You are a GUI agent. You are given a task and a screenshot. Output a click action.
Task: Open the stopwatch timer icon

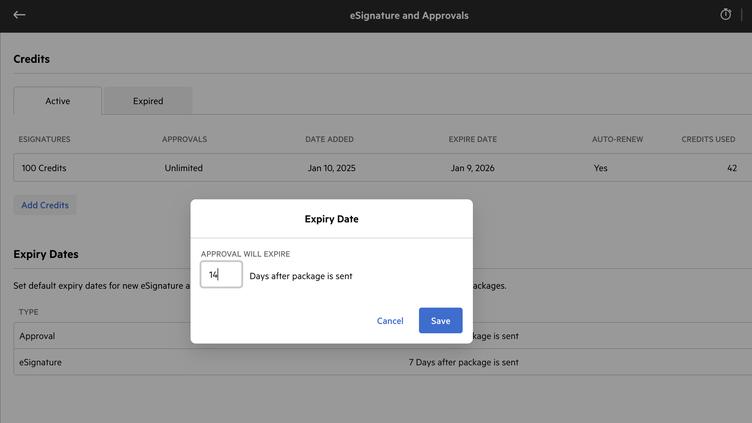coord(726,15)
